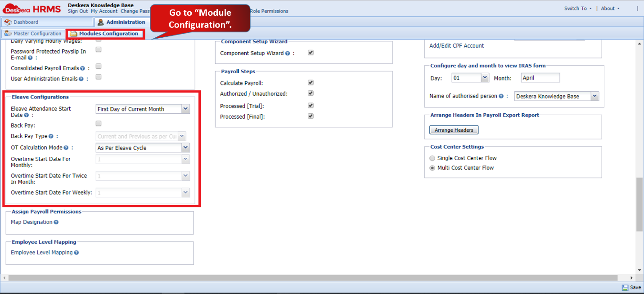Click the Master Configuration icon
The height and width of the screenshot is (294, 644).
coord(8,33)
